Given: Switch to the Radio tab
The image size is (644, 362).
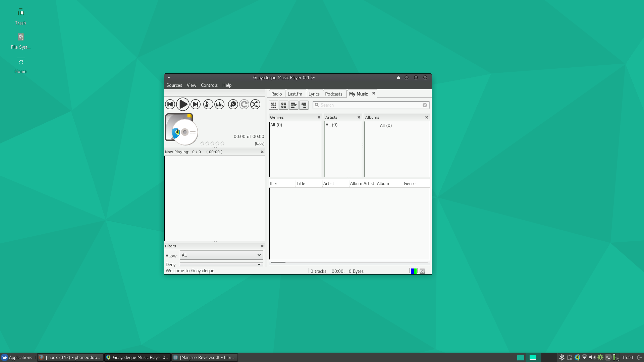Looking at the screenshot, I should tap(277, 94).
